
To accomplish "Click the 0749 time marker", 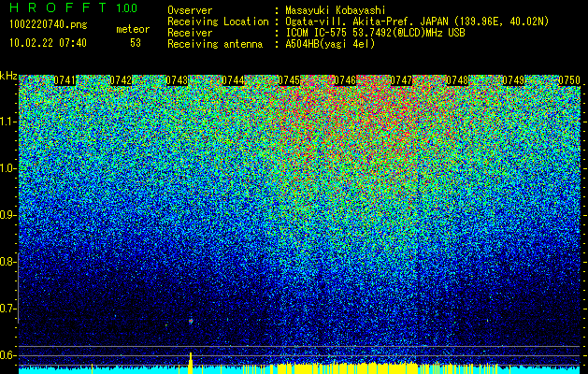I will 513,80.
